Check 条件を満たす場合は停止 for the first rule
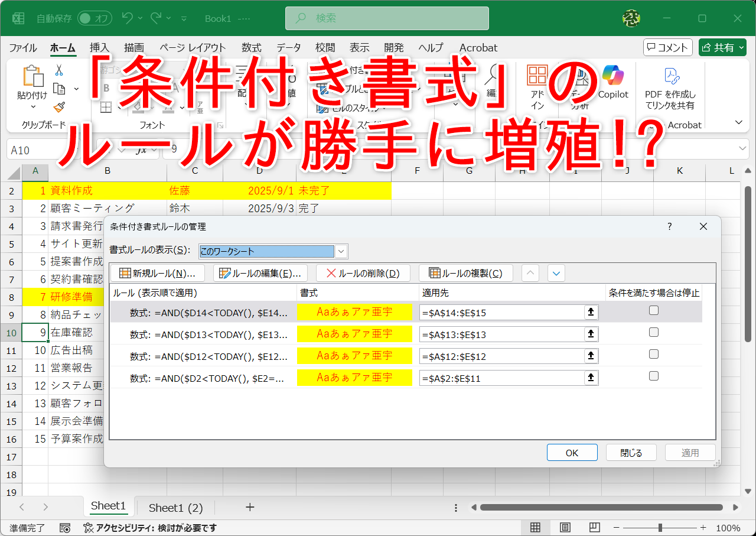The height and width of the screenshot is (536, 756). point(653,310)
